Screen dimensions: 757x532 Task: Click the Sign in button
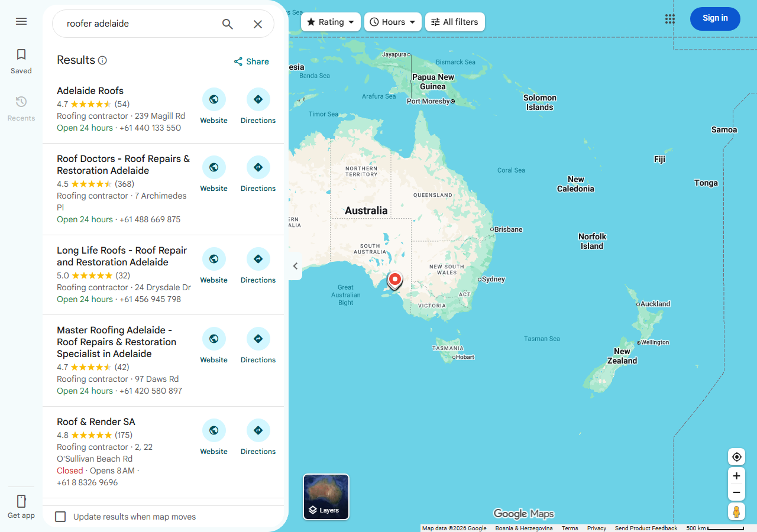click(715, 18)
